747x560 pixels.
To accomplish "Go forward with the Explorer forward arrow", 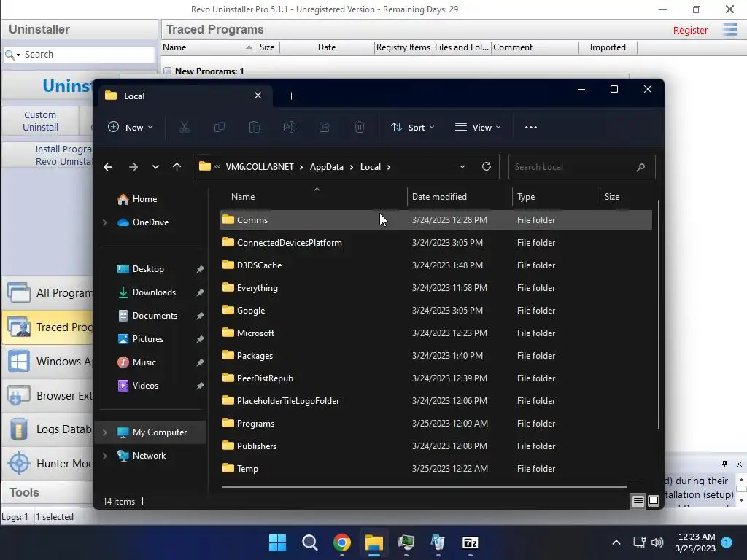I will (133, 167).
